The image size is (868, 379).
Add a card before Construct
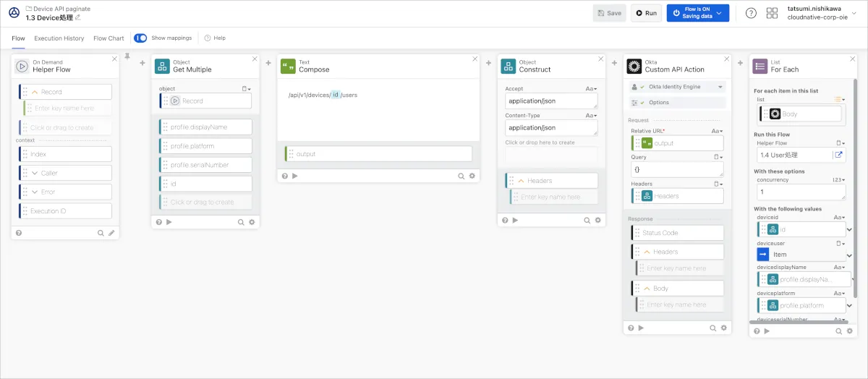pyautogui.click(x=488, y=64)
